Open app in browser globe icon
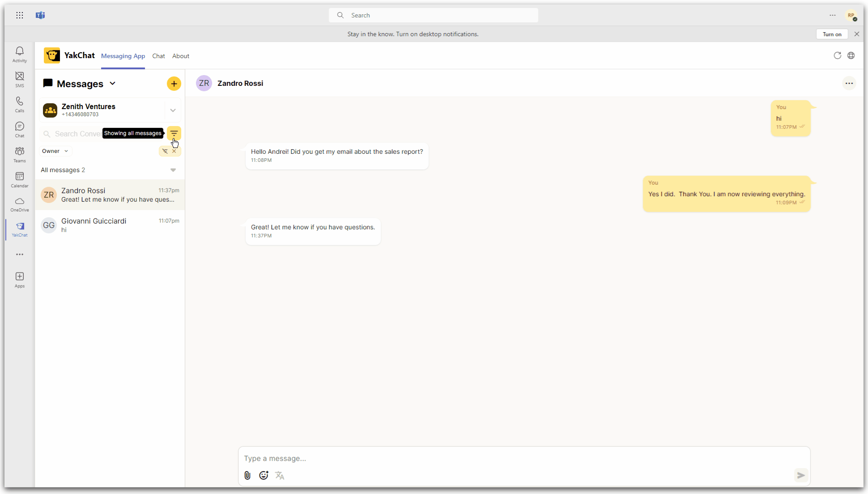The width and height of the screenshot is (868, 494). [851, 55]
